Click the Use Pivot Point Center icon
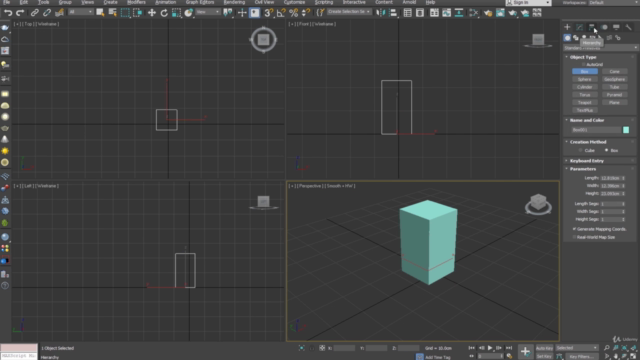This screenshot has height=360, width=640. 228,13
